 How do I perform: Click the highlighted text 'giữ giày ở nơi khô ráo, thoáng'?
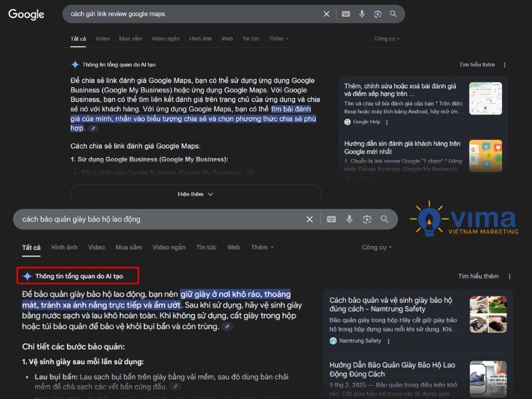point(236,294)
